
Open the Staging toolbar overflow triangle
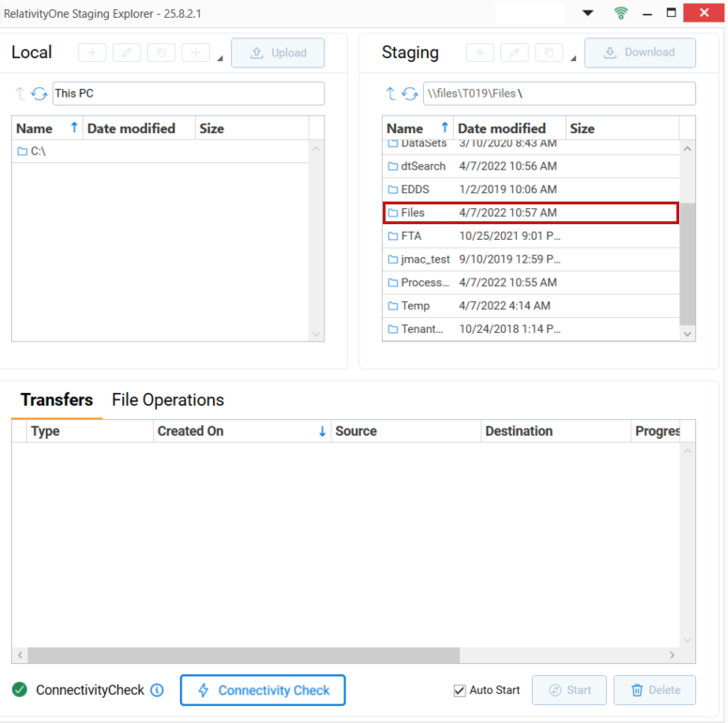(573, 58)
